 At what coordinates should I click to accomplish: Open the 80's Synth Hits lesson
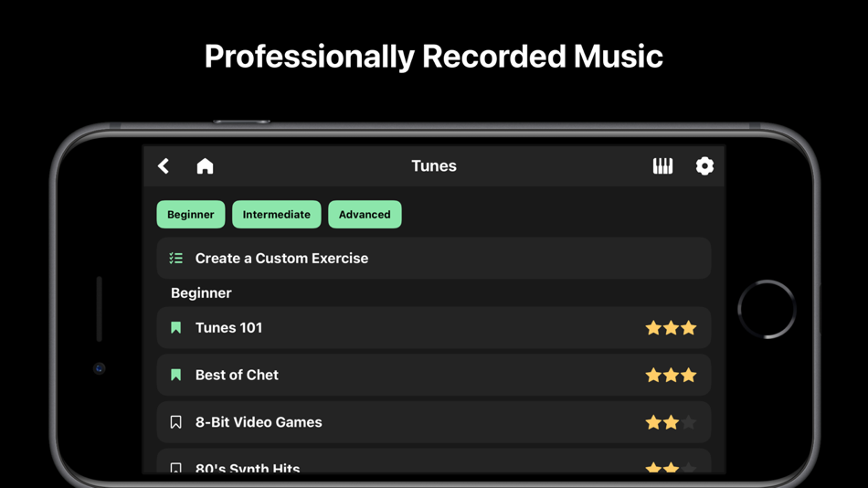[x=434, y=461]
